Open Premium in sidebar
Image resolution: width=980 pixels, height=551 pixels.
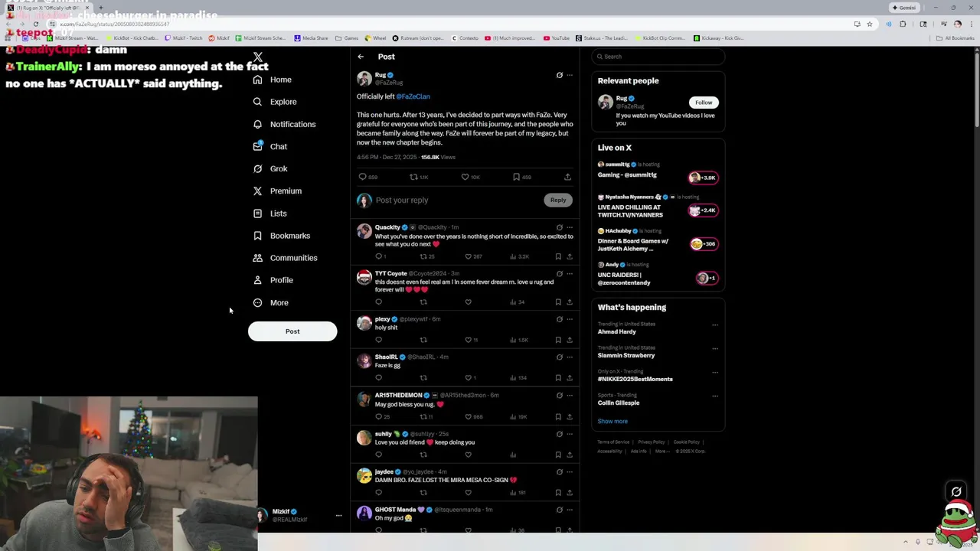click(x=276, y=191)
